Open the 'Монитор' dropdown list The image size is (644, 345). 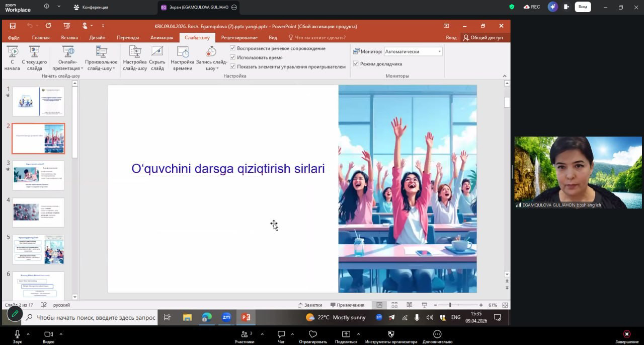click(x=439, y=51)
